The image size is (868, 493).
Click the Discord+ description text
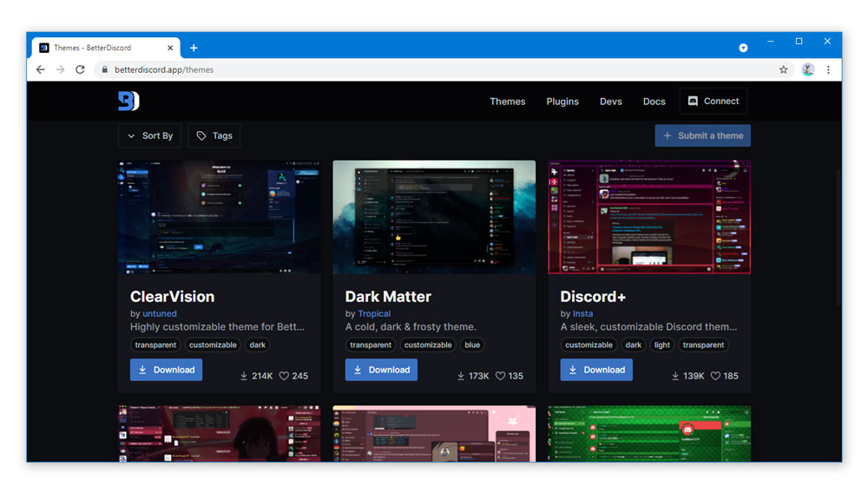click(x=648, y=327)
